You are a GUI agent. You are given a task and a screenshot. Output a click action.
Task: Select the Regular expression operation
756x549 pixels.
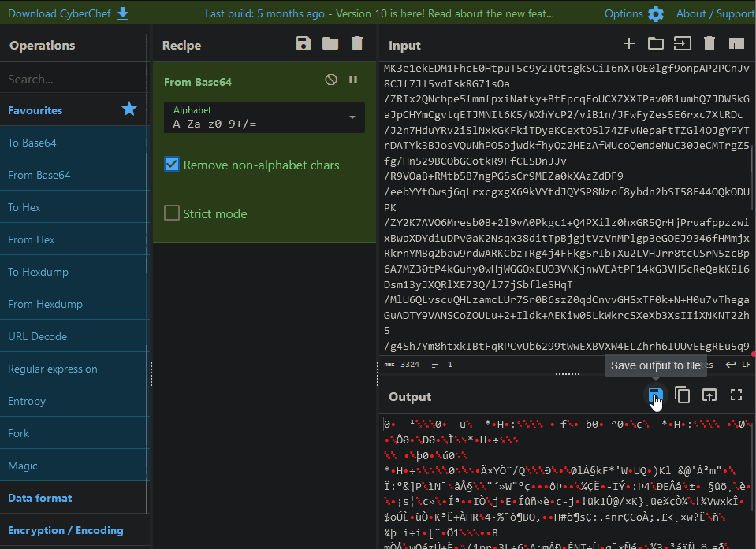74,369
